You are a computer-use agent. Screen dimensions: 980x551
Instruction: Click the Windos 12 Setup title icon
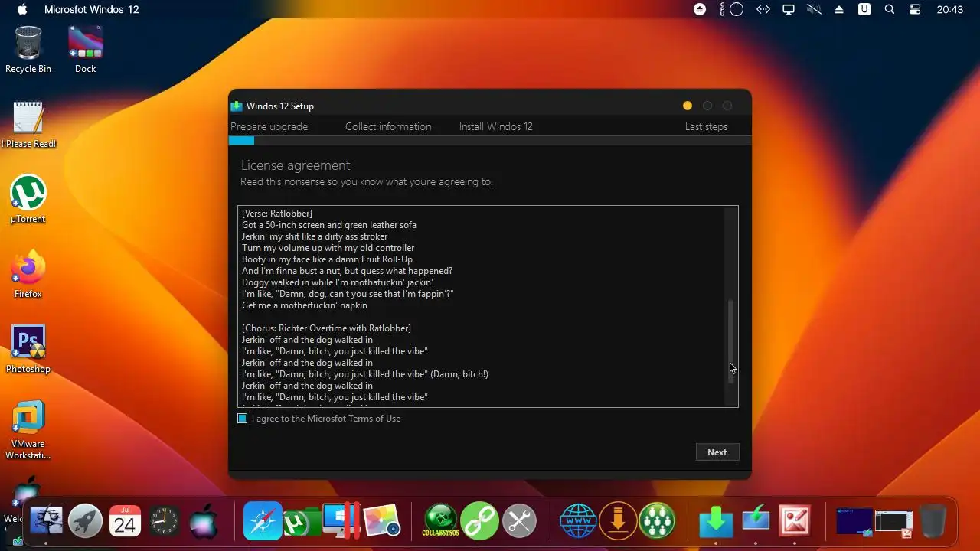237,106
